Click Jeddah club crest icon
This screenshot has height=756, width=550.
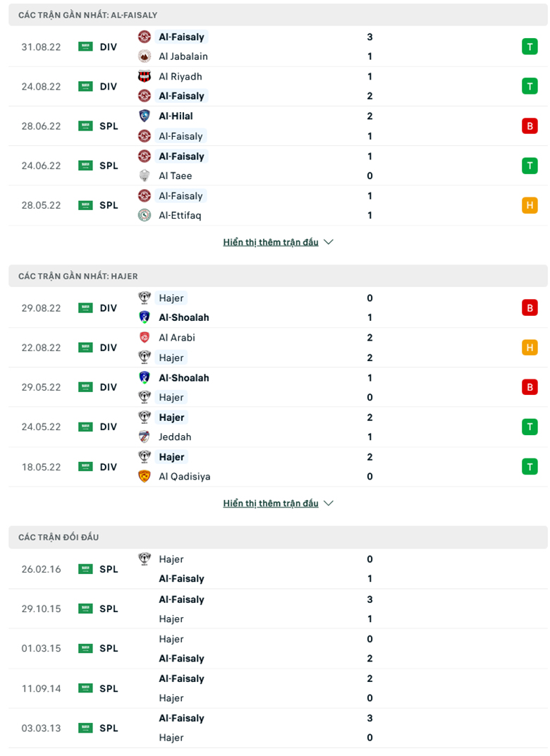point(145,437)
